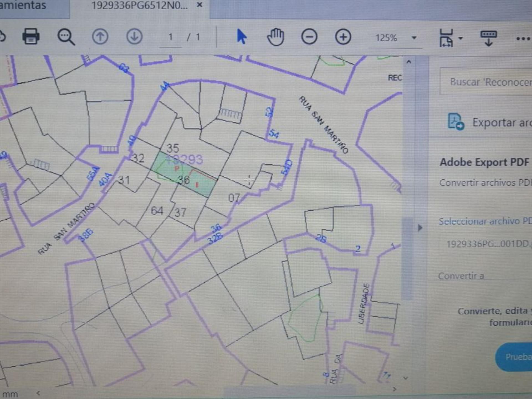Go to next page arrow
This screenshot has width=532, height=399.
[134, 37]
